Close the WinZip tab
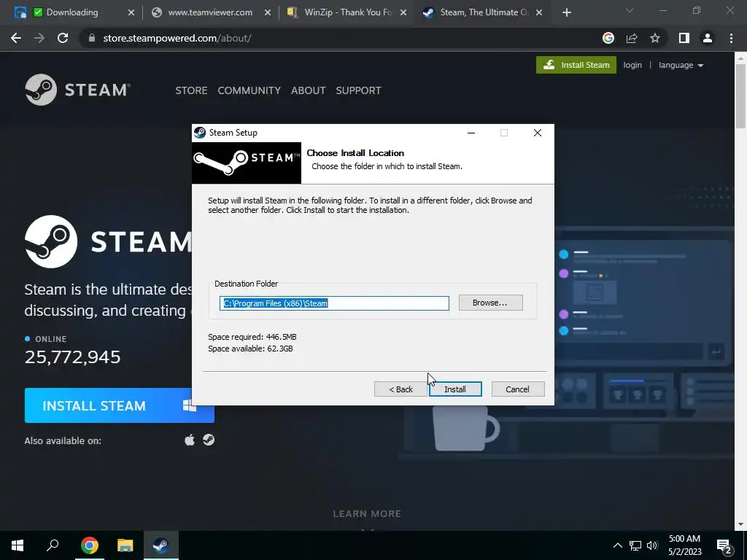 click(403, 13)
